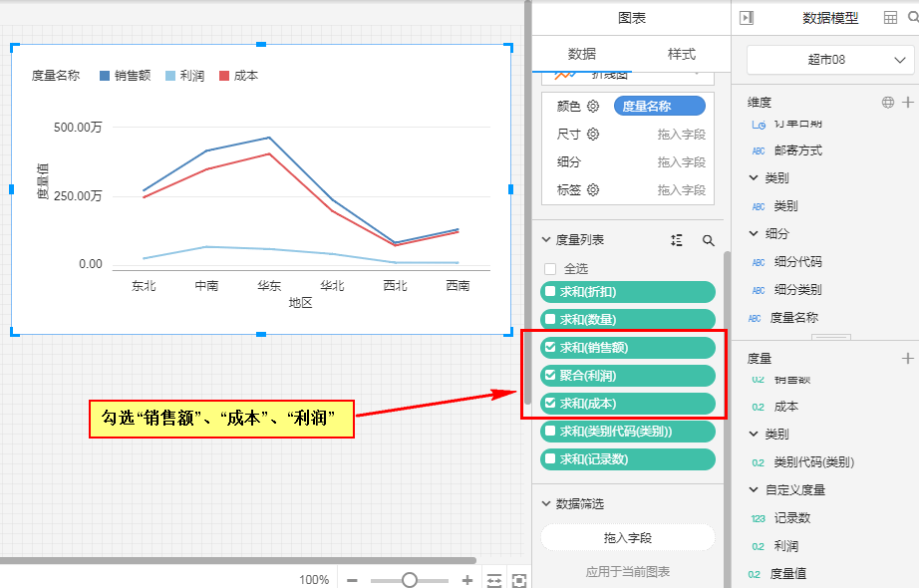
Task: Collapse the 度量列表 section
Action: pos(546,240)
